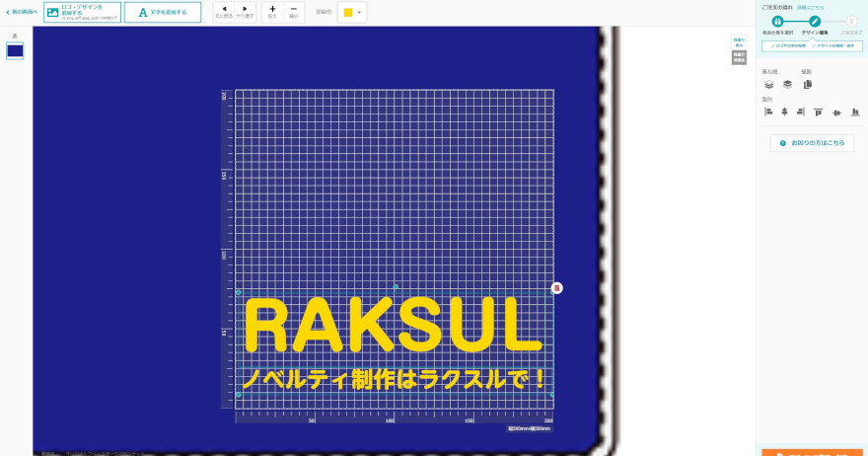Add text with the 文字を追加する button

click(x=163, y=12)
